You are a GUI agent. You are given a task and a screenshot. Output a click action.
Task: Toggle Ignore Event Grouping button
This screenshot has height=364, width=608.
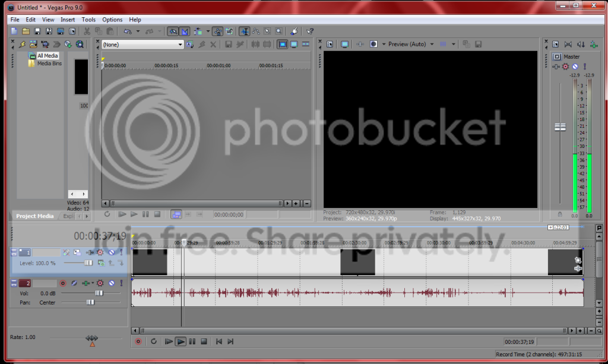tap(229, 31)
